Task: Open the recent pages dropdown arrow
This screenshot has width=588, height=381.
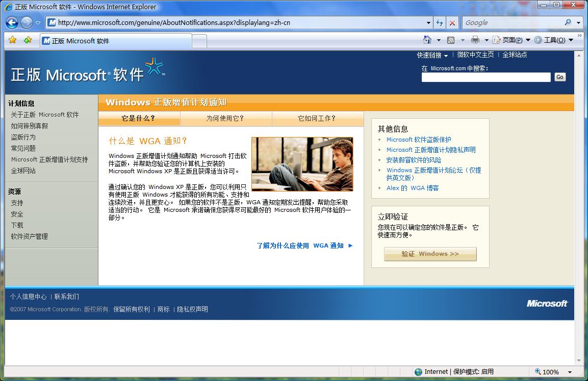Action: 38,23
